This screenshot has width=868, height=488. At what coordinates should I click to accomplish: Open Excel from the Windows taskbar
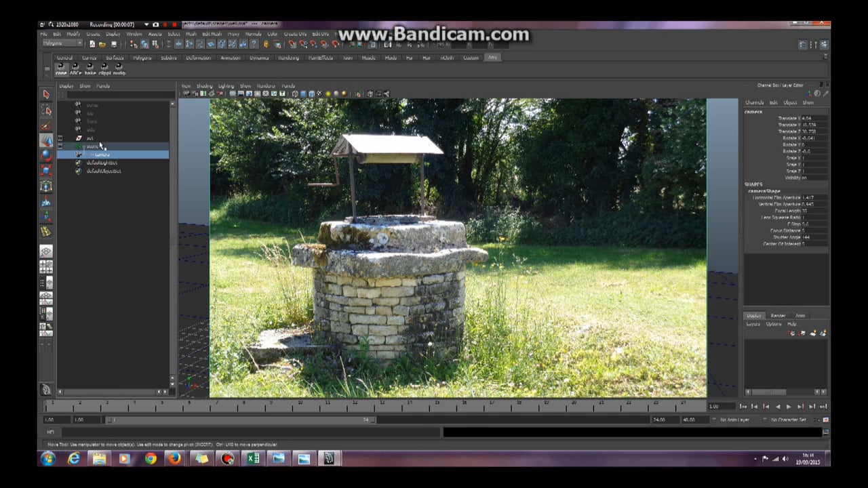point(252,459)
